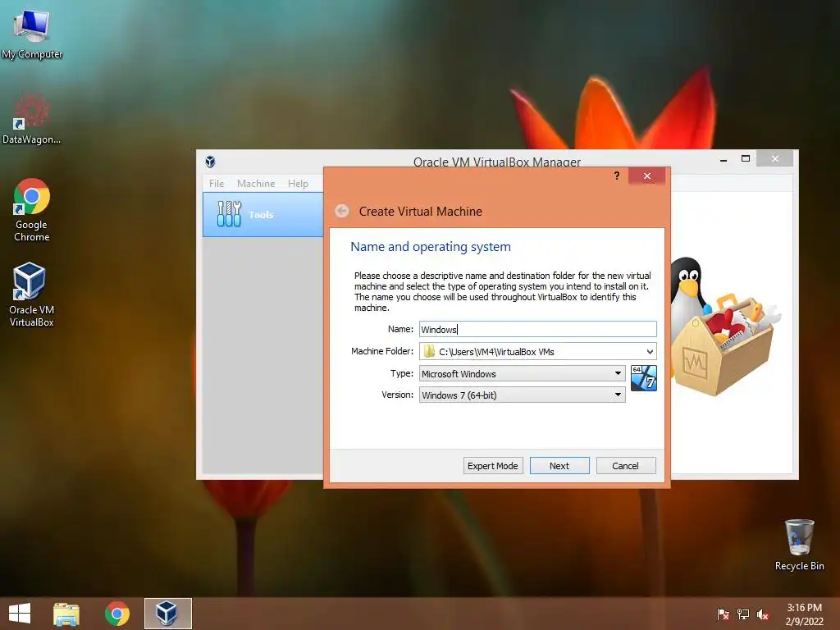This screenshot has height=630, width=840.
Task: Click the Name and operating system heading
Action: (x=431, y=246)
